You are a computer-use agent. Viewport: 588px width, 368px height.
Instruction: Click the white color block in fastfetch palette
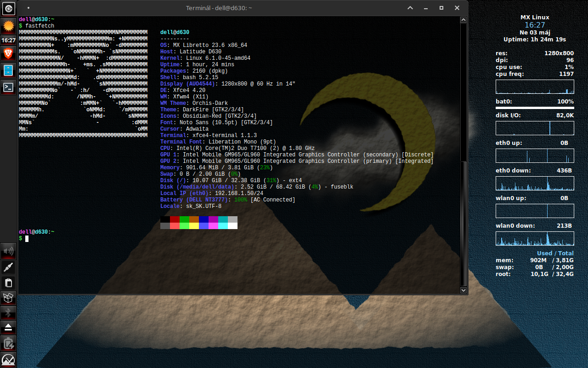(232, 226)
